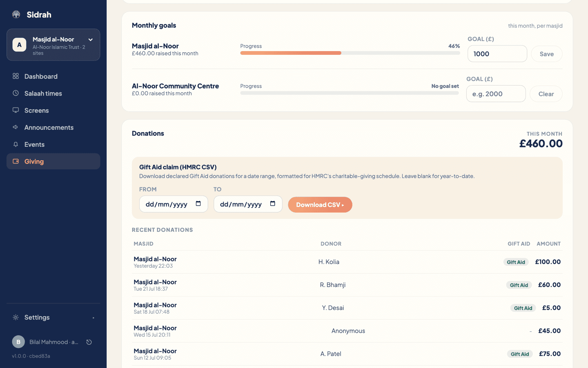
Task: Click the timestamp Wed 15 Jul 20:11
Action: tap(152, 334)
